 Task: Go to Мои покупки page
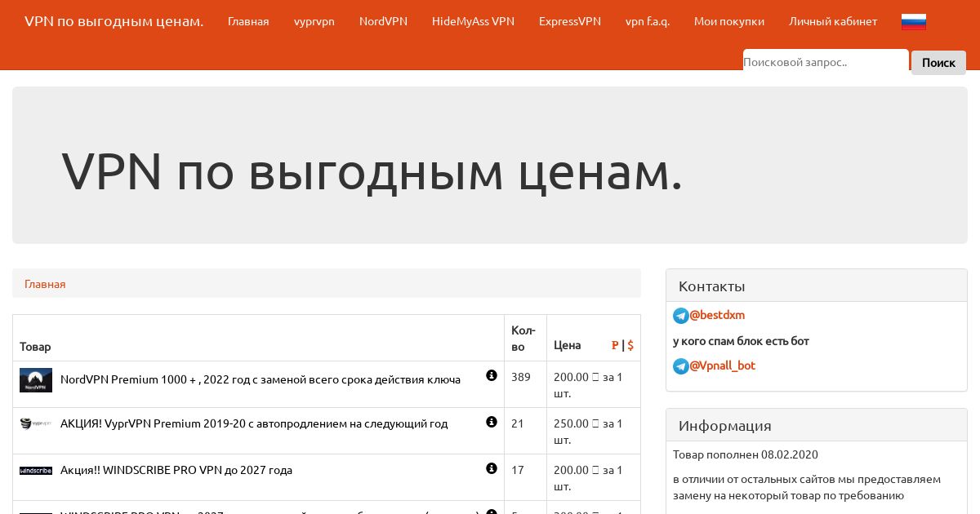coord(729,21)
